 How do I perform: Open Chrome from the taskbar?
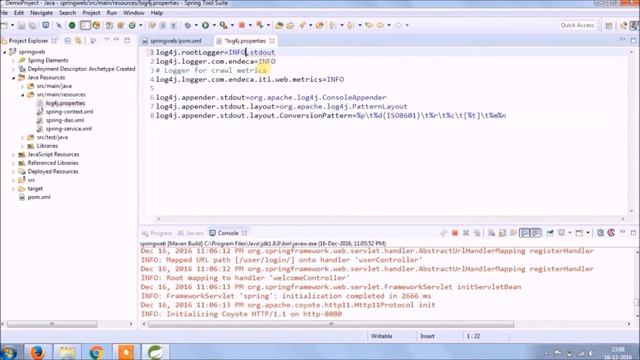click(96, 352)
